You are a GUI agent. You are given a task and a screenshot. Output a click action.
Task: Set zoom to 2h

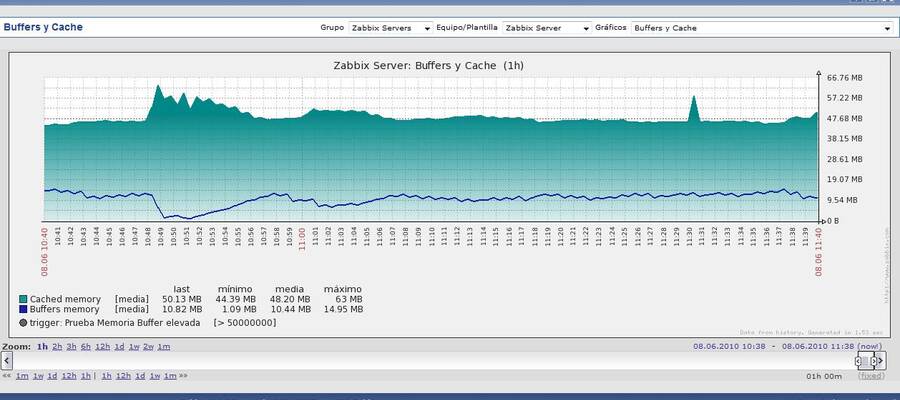pos(56,346)
